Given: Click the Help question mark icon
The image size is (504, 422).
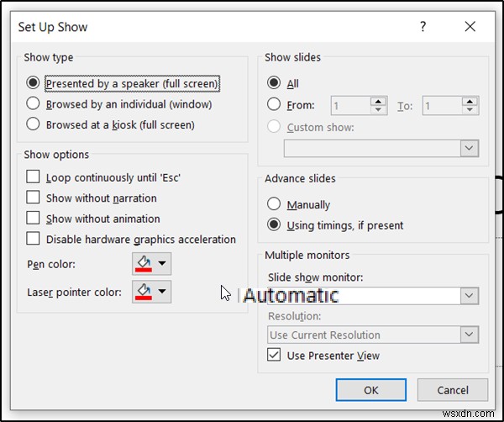Looking at the screenshot, I should (423, 26).
